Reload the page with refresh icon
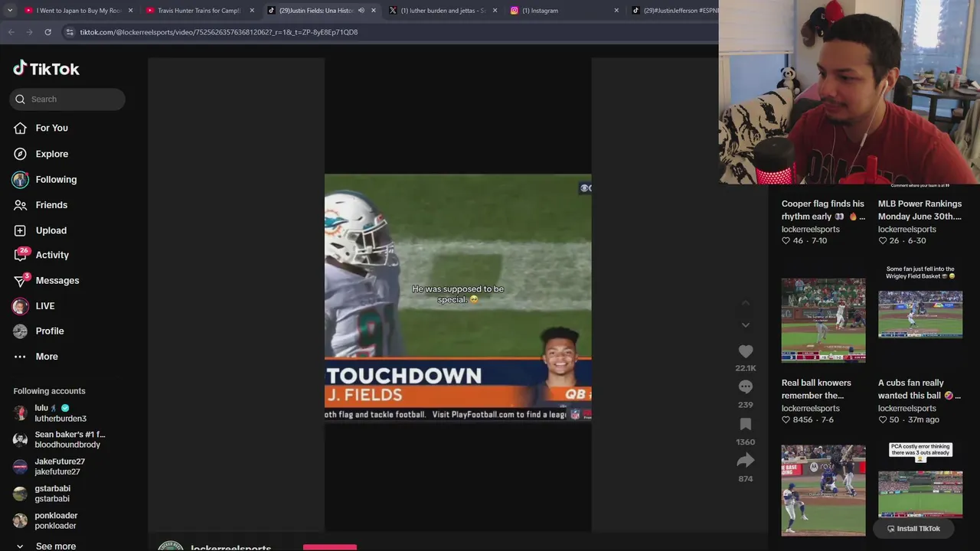Viewport: 980px width, 551px height. tap(47, 32)
